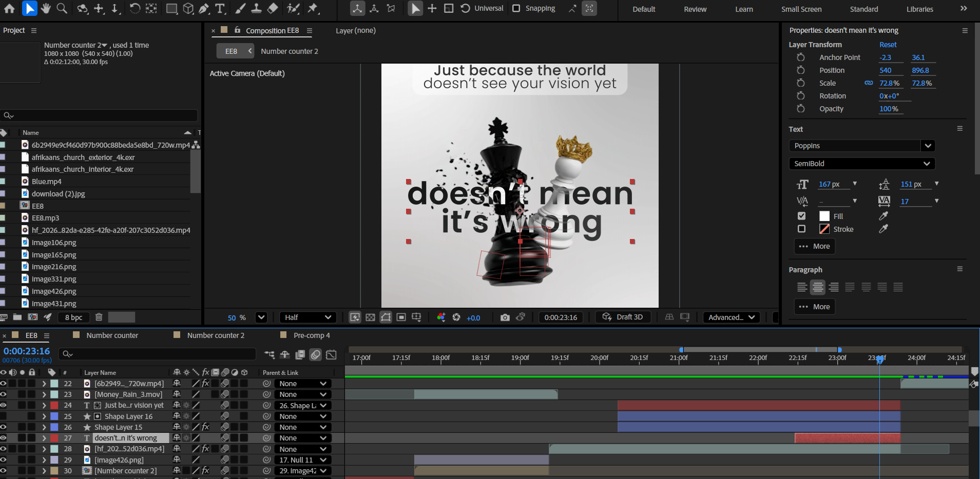Click the project panel search field
980x479 pixels.
103,115
